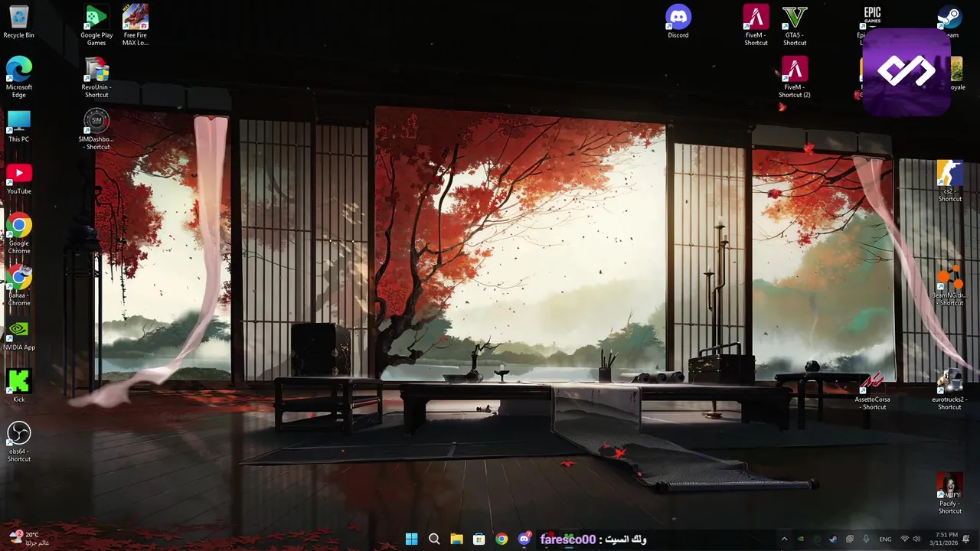Select the Kick desktop icon
980x551 pixels.
pyautogui.click(x=18, y=386)
